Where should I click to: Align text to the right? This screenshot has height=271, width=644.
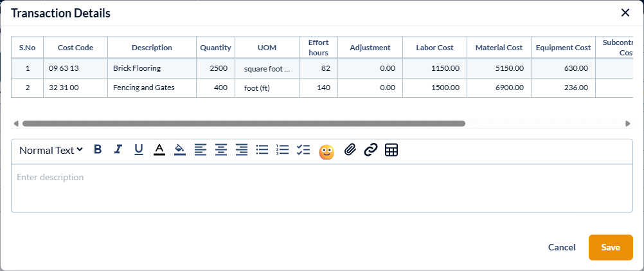click(242, 150)
